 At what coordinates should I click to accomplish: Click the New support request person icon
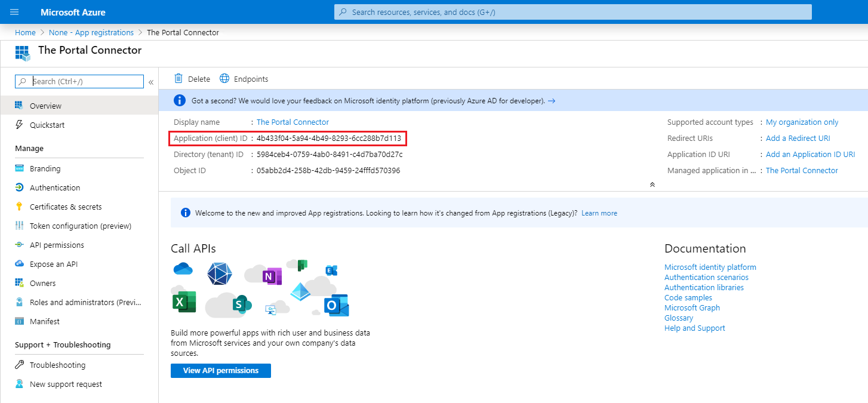tap(19, 384)
